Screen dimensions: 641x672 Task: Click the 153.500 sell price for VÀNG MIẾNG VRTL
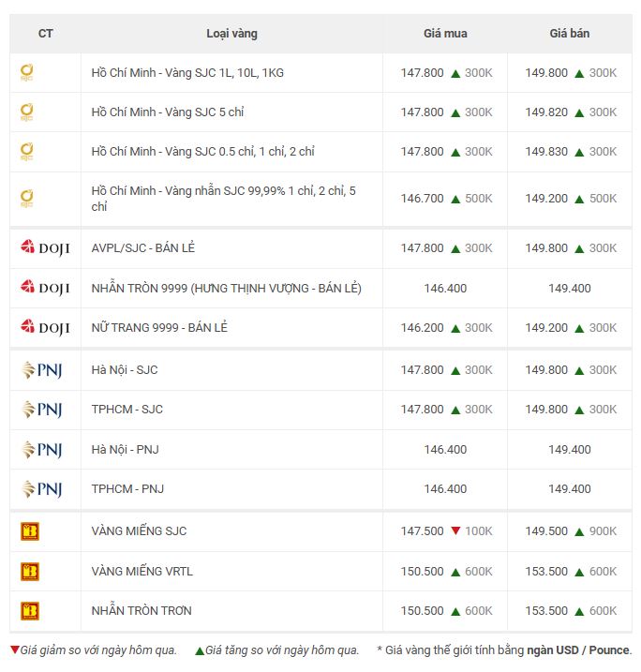[x=546, y=571]
